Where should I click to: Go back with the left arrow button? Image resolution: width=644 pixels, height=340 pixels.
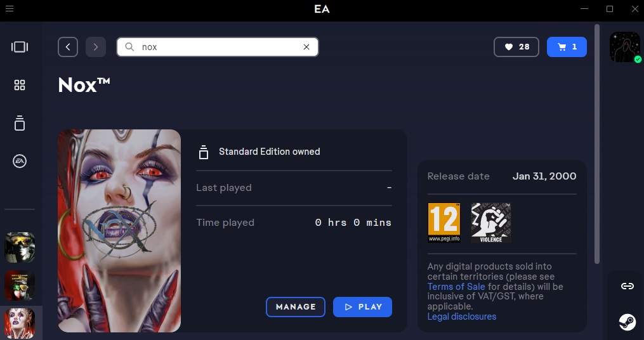(68, 47)
